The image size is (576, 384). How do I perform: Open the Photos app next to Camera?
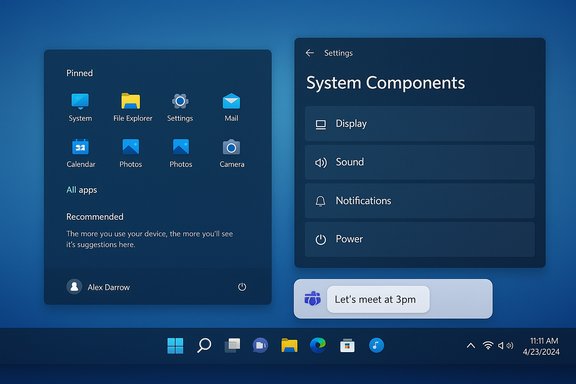click(x=181, y=153)
